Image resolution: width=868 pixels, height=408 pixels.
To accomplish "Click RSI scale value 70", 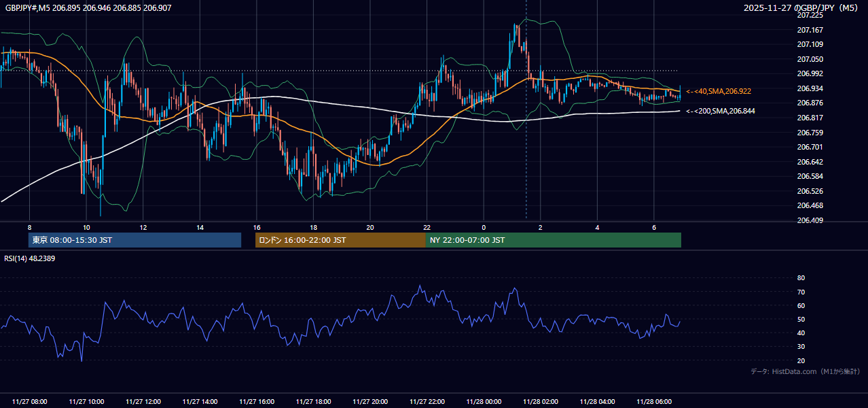I will (x=801, y=292).
